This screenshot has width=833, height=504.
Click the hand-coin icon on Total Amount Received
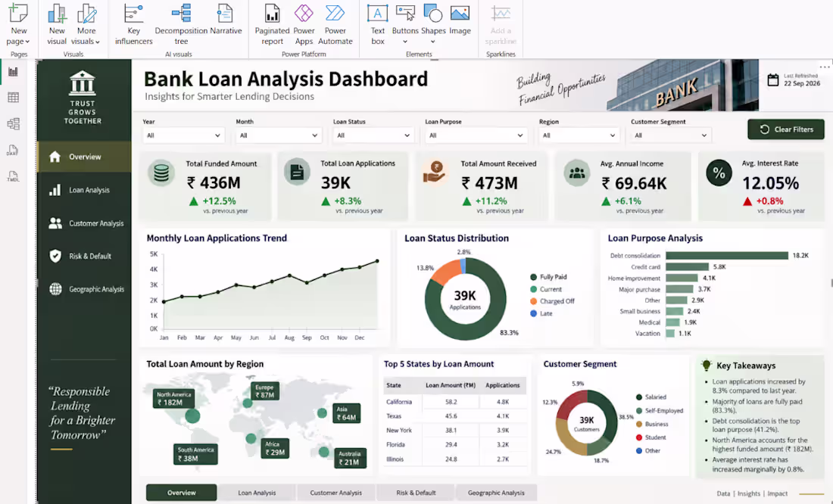435,173
